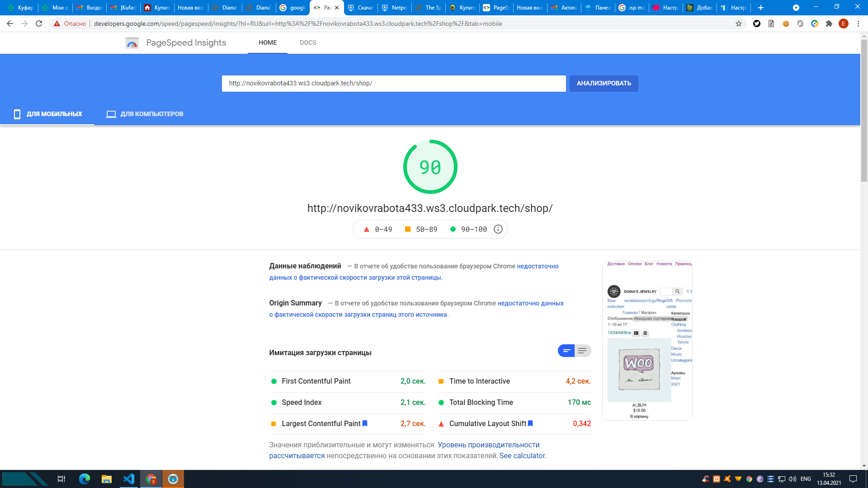
Task: Open the DOCS tab
Action: pyautogui.click(x=308, y=42)
